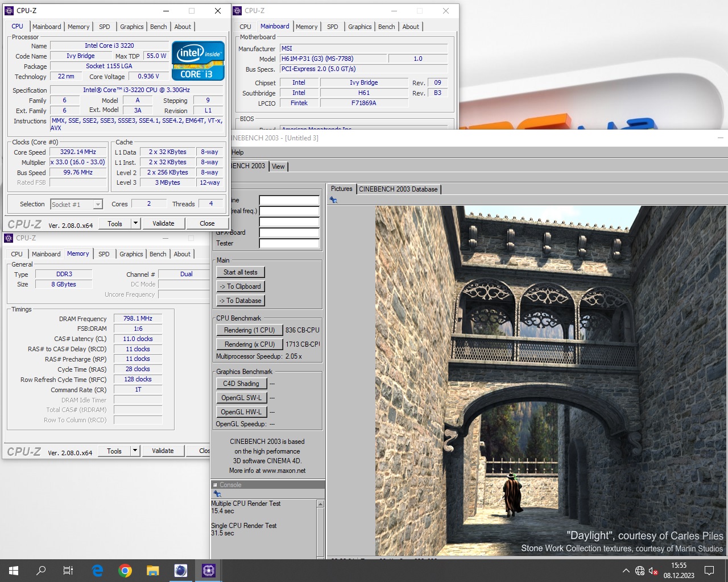Screen dimensions: 728x582
Task: Open the Tools dropdown arrow in top CPU-Z
Action: coord(135,223)
